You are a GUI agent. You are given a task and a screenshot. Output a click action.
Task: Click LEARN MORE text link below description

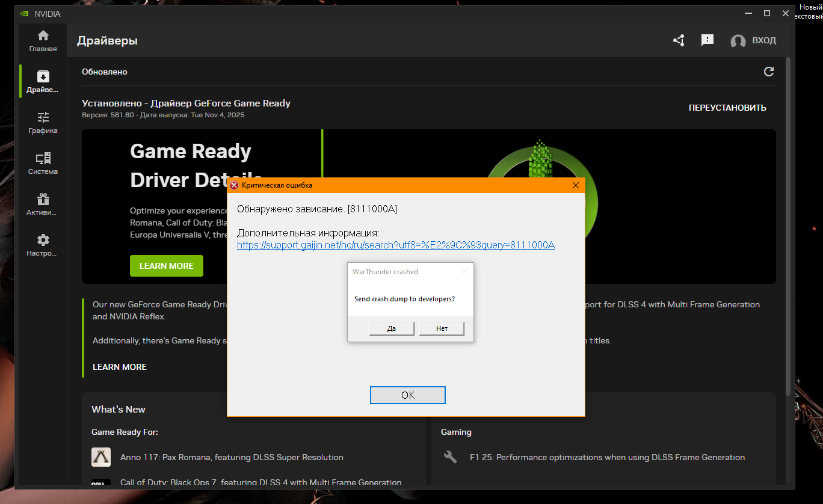pyautogui.click(x=120, y=367)
